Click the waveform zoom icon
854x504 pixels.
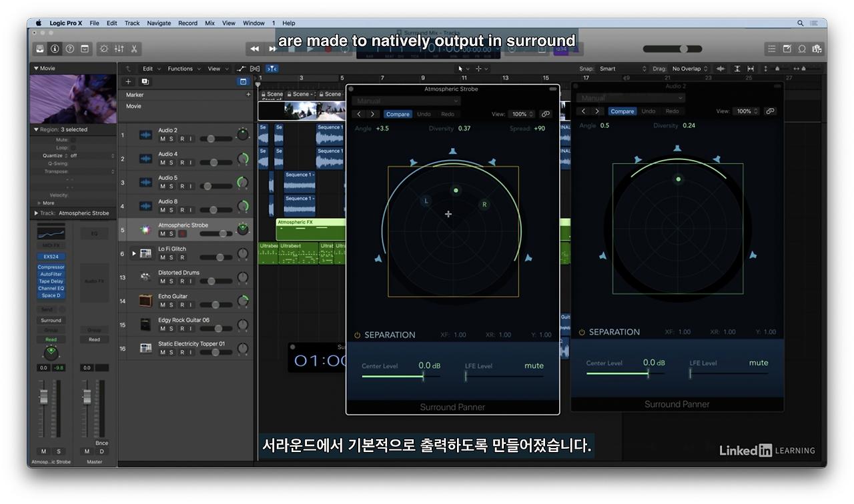coord(721,69)
